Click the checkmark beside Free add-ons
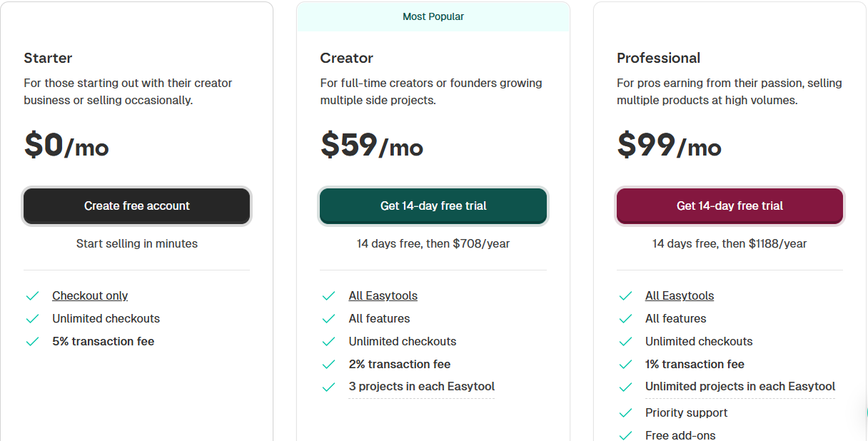The height and width of the screenshot is (441, 868). click(625, 435)
